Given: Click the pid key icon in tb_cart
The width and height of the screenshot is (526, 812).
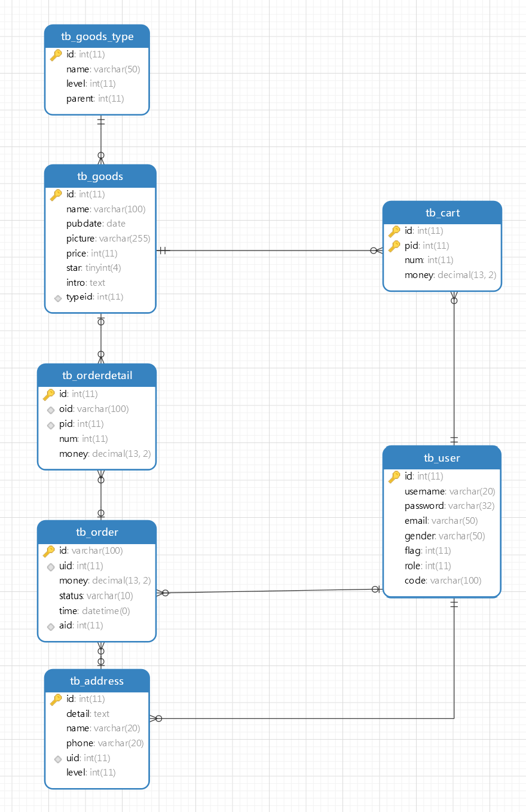Looking at the screenshot, I should (x=394, y=246).
